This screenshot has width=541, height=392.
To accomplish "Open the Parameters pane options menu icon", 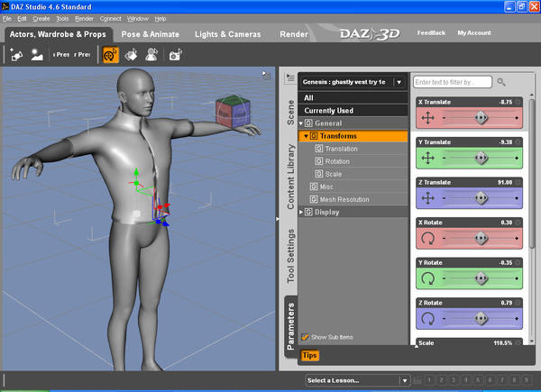I will (x=290, y=78).
